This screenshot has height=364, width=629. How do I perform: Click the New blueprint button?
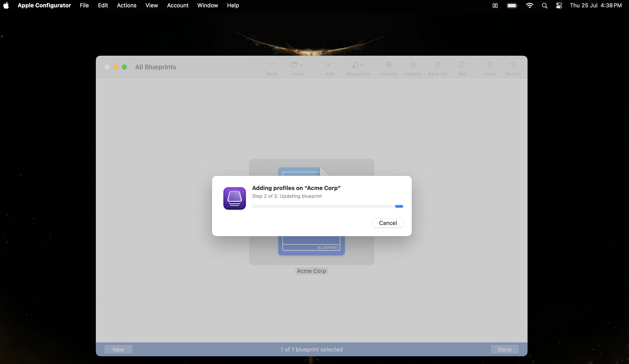pos(118,349)
